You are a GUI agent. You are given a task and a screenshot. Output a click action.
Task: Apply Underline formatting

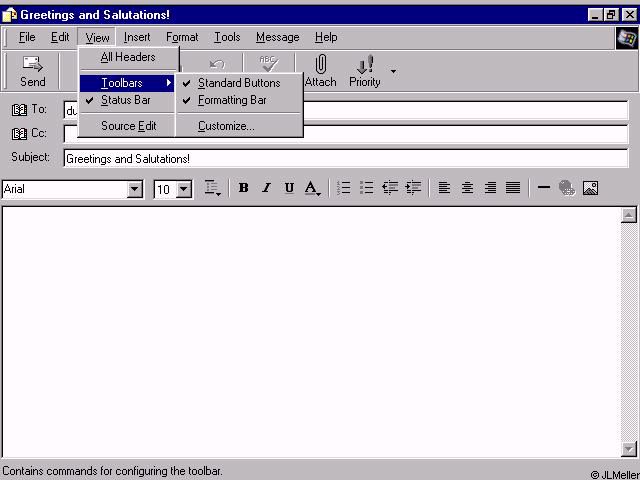pos(289,188)
